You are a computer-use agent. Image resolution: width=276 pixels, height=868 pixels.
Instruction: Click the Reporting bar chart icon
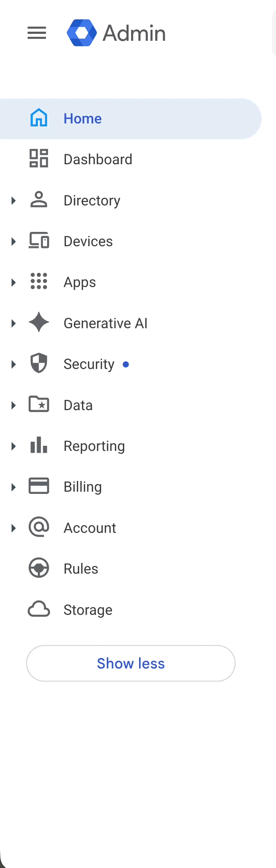point(39,445)
